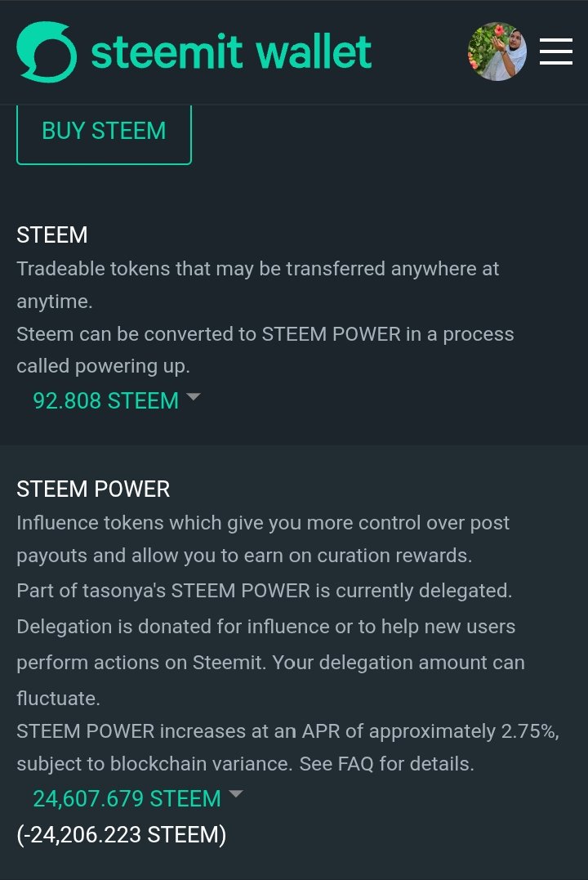Click the STEEM POWER section heading

pos(93,489)
